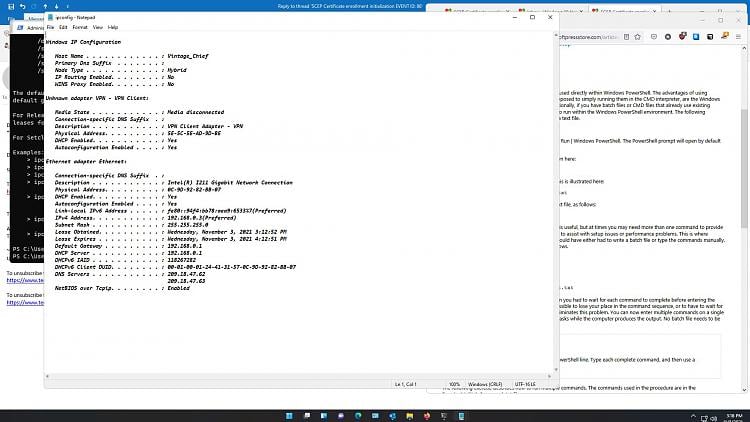The image size is (750, 422).
Task: Click the Outlook undo arrow icon
Action: pyautogui.click(x=22, y=6)
